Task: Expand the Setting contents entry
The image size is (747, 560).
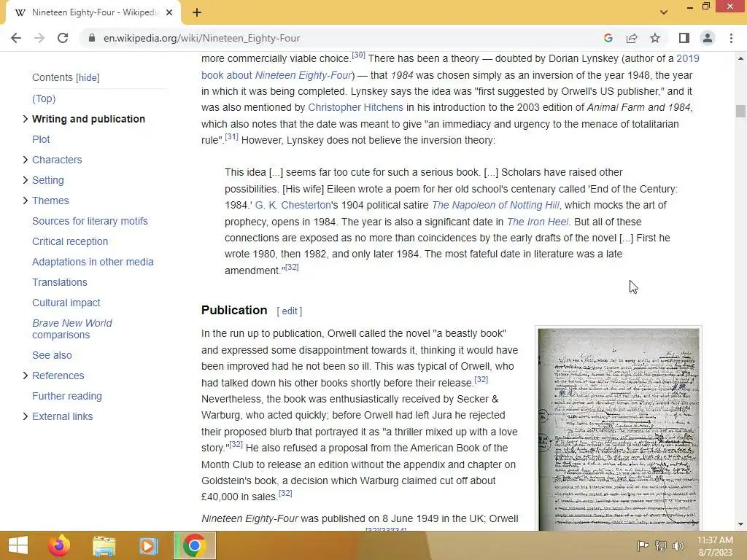Action: [x=26, y=180]
